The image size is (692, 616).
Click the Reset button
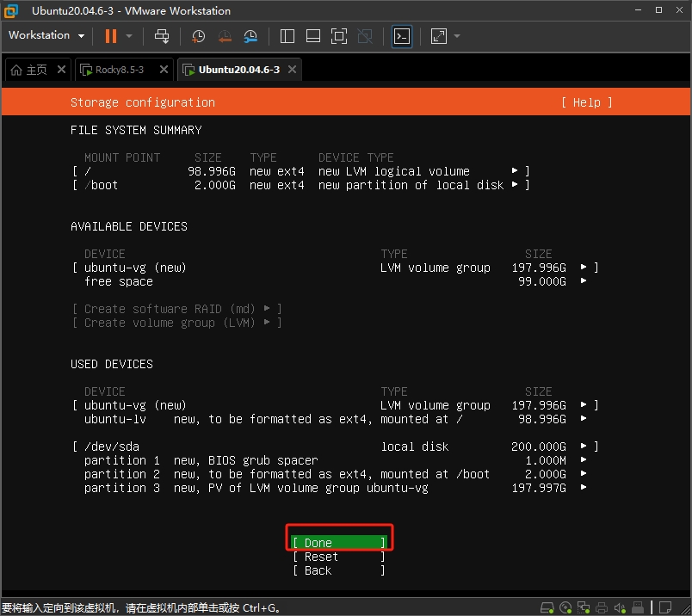[x=338, y=557]
